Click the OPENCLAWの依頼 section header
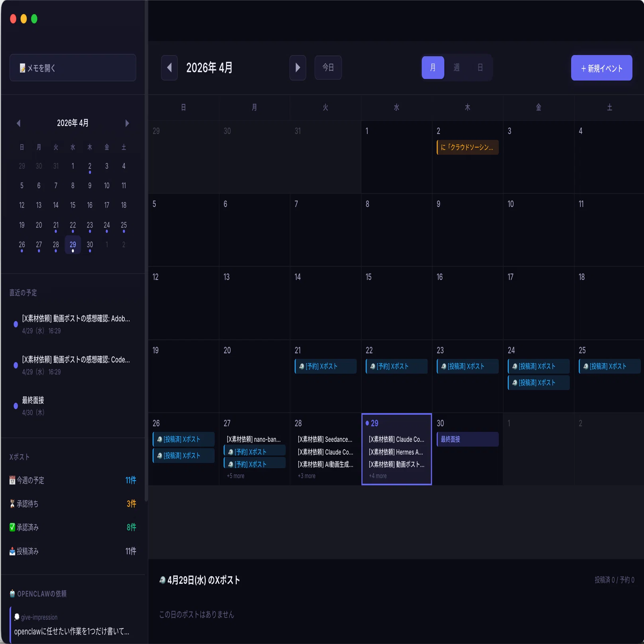Screen dimensions: 644x644 point(38,594)
